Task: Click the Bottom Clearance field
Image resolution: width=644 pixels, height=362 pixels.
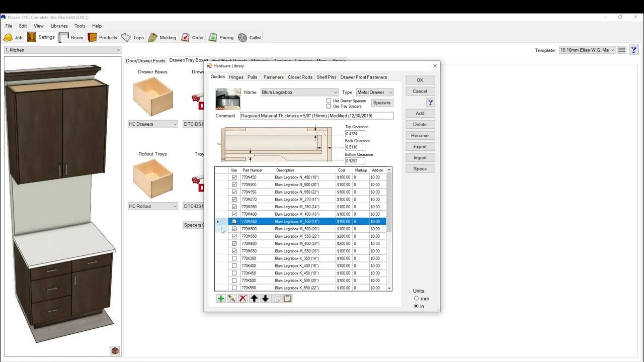Action: pos(355,161)
